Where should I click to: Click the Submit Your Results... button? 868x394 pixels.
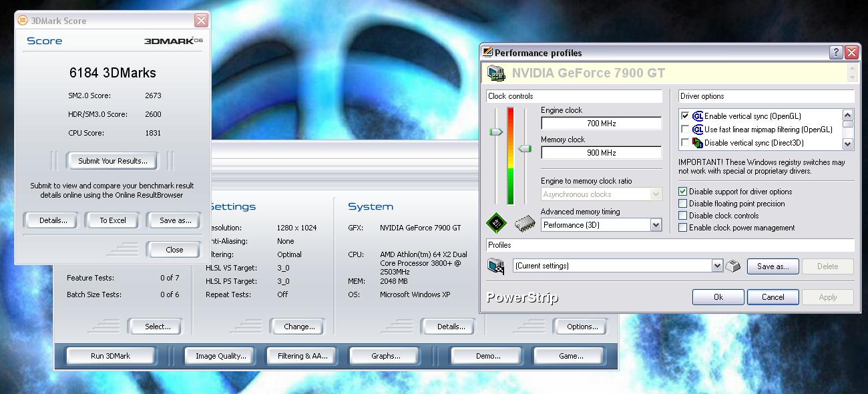point(112,161)
